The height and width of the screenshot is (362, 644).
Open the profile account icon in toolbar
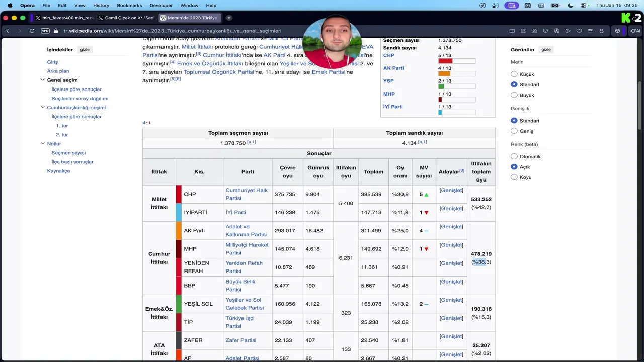601,31
